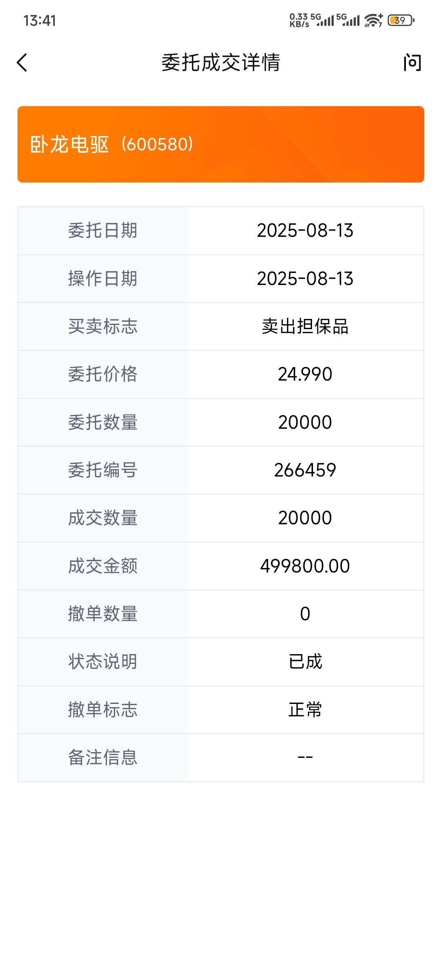The width and height of the screenshot is (441, 980).
Task: Tap the 委托价格 value 24.990
Action: [305, 374]
